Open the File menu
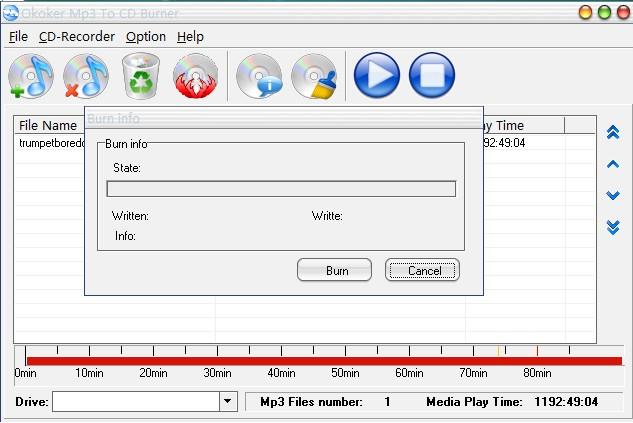Screen dimensions: 633x423 tap(18, 37)
